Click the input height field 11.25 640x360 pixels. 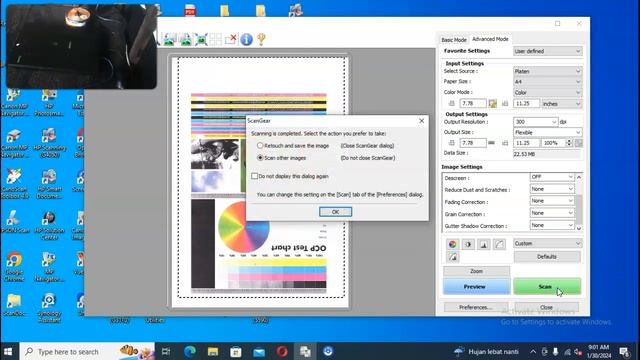(526, 104)
